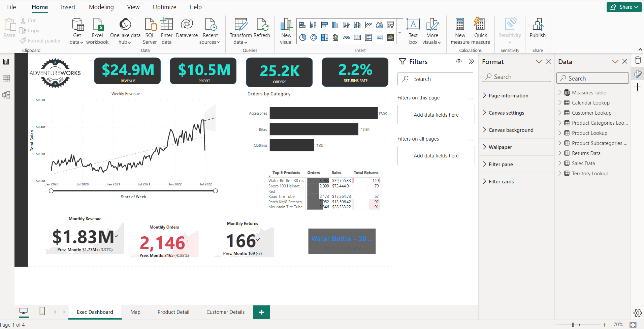This screenshot has width=644, height=329.
Task: Open the Excel workbook import
Action: pos(97,25)
